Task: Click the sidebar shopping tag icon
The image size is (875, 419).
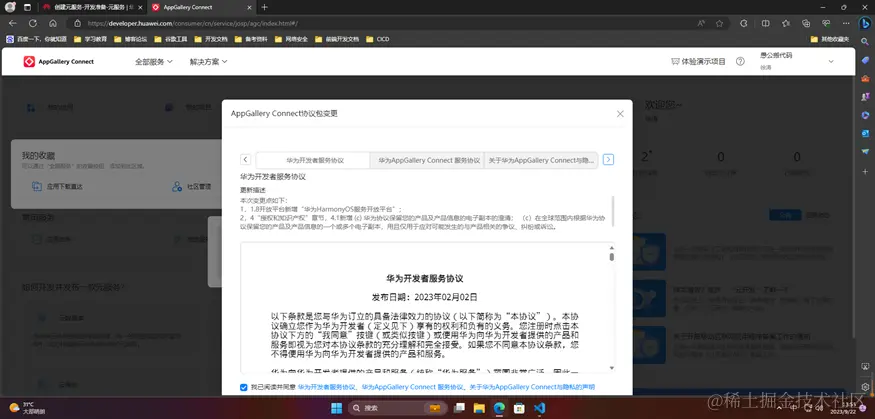Action: tap(865, 60)
